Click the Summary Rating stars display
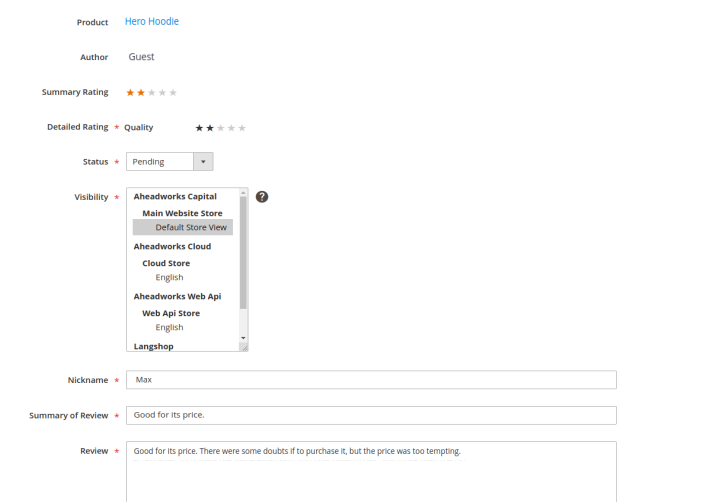Screen dimensions: 703x502 click(152, 93)
